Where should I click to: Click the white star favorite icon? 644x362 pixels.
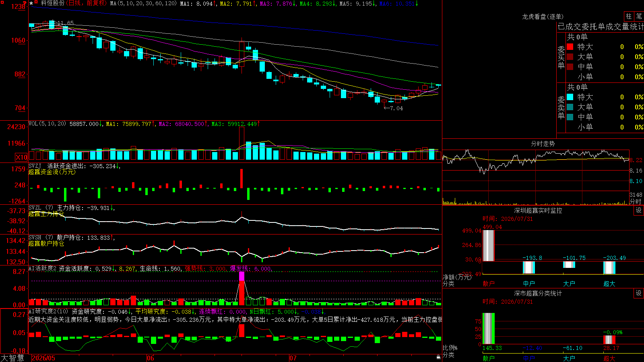pos(31,3)
